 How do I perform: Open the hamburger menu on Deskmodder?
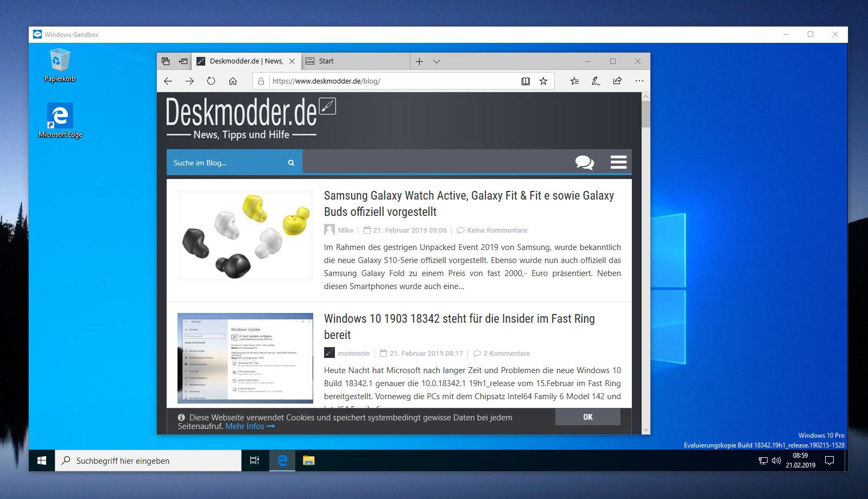point(618,162)
